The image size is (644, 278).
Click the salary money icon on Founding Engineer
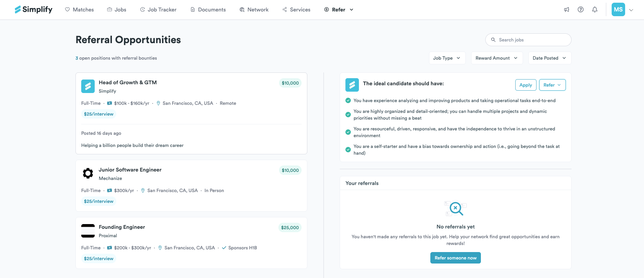point(110,248)
